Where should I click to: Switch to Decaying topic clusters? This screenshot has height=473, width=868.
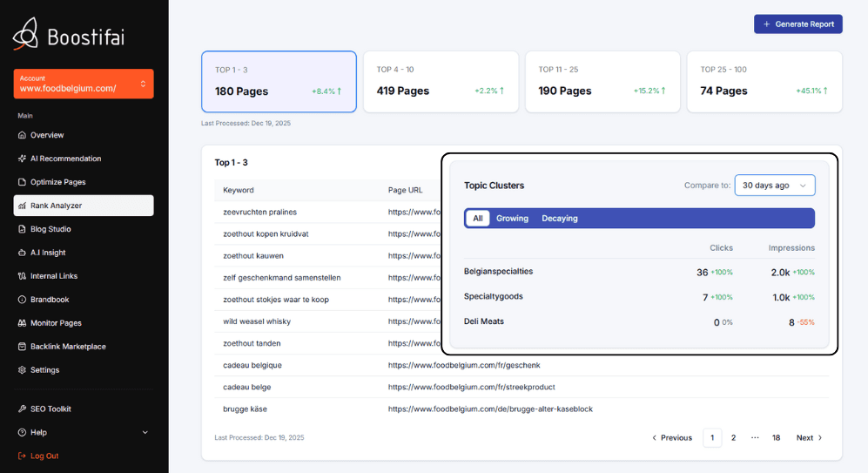coord(560,219)
